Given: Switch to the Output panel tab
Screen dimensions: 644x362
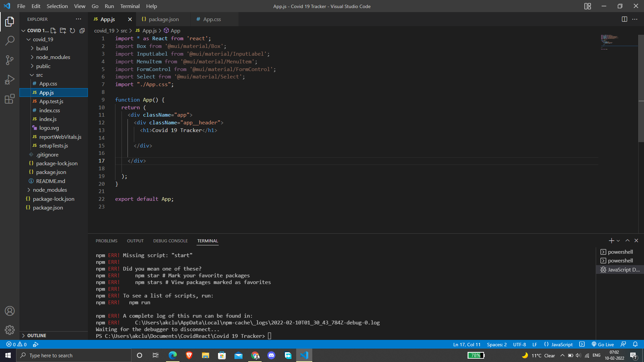Looking at the screenshot, I should click(x=135, y=241).
